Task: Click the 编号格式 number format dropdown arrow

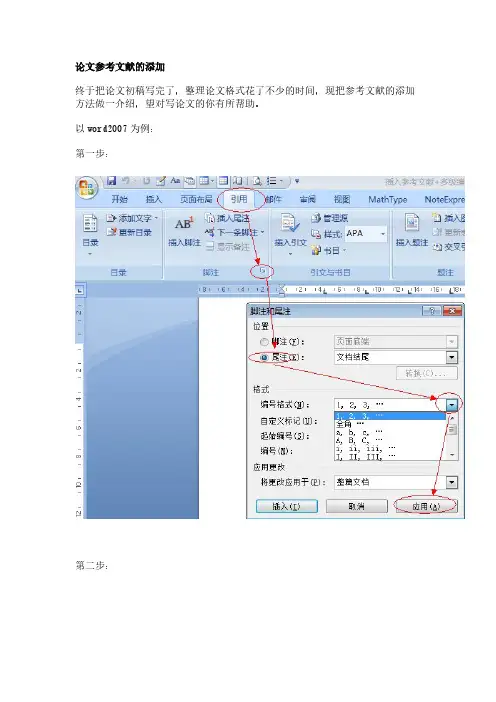Action: point(452,405)
